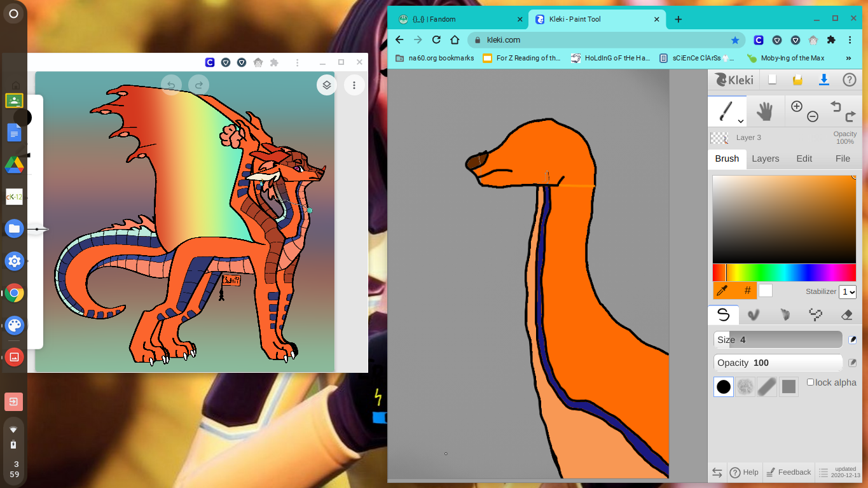Open the Edit tab
Viewport: 868px width, 488px height.
[x=804, y=158]
